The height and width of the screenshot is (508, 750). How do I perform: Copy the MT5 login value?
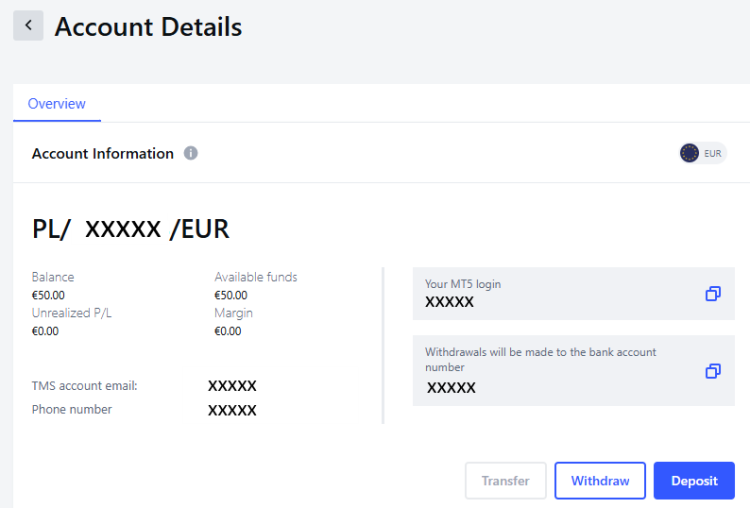712,294
